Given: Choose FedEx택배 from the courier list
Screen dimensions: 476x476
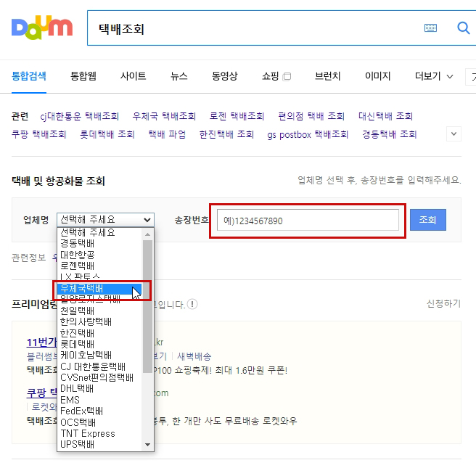Looking at the screenshot, I should (x=99, y=411).
